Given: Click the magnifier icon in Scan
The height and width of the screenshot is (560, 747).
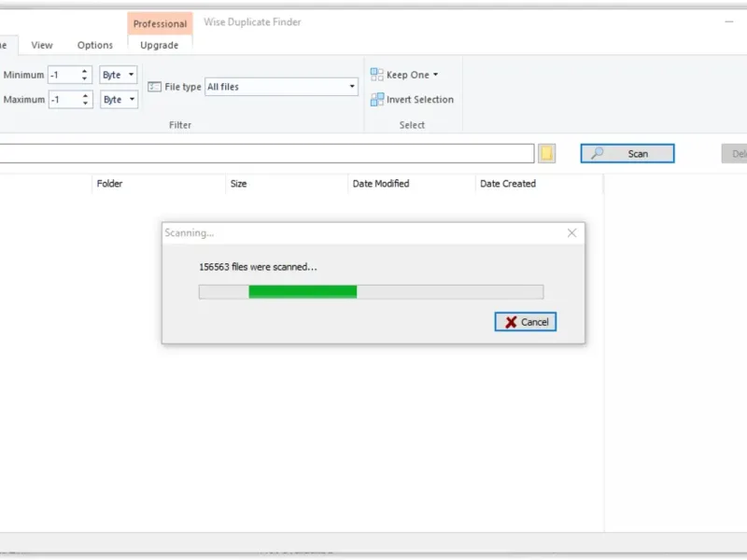Looking at the screenshot, I should (x=597, y=153).
